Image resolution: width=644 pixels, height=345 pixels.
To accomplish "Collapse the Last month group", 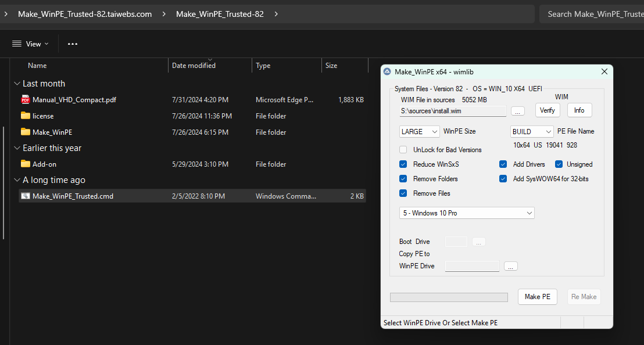I will [17, 84].
